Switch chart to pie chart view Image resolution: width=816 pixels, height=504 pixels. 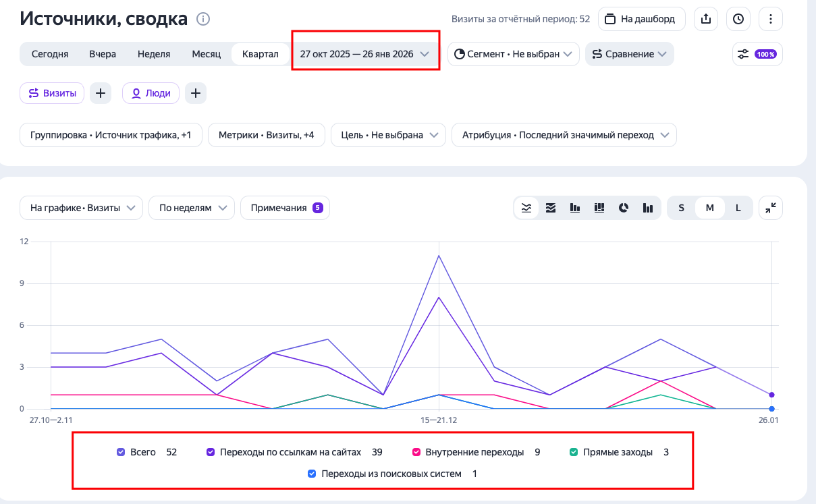point(624,208)
